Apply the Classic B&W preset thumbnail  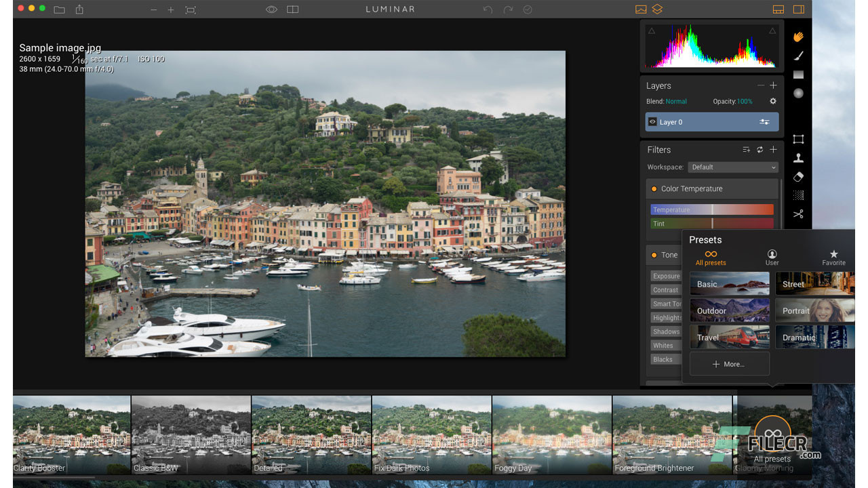191,435
